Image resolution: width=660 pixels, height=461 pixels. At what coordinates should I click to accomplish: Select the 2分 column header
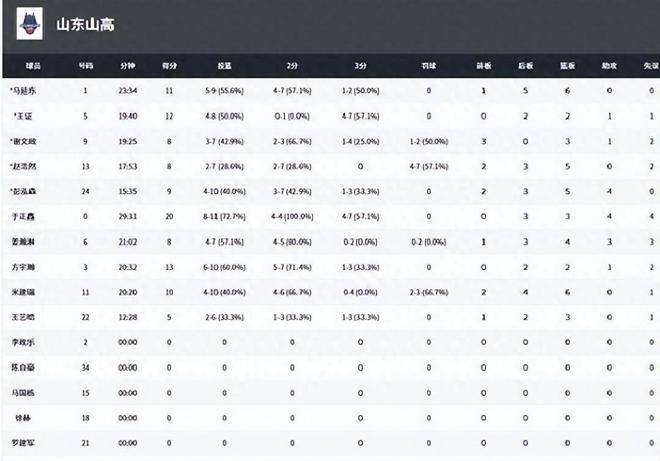click(292, 65)
